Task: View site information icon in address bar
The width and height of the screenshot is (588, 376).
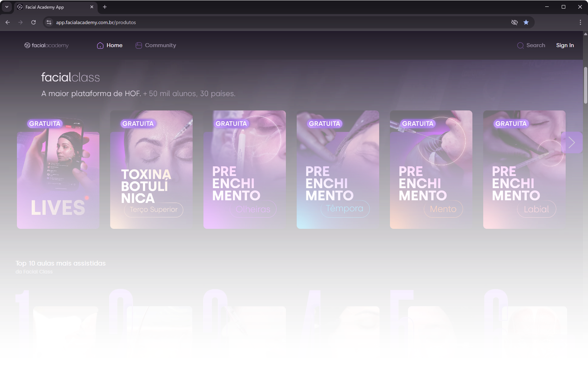Action: (x=49, y=22)
